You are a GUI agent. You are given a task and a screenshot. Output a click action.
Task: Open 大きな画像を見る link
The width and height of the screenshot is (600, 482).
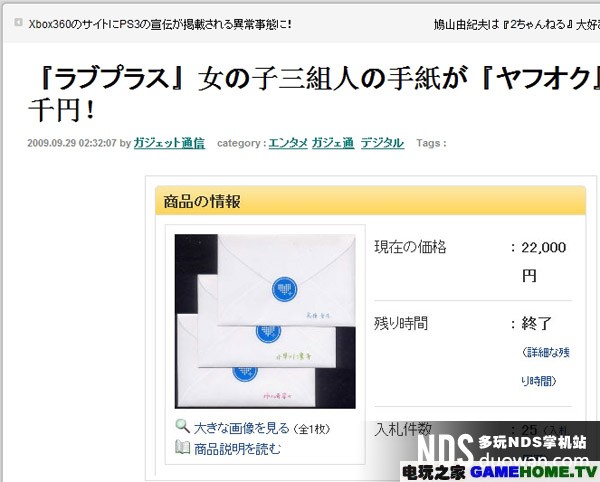tap(241, 428)
